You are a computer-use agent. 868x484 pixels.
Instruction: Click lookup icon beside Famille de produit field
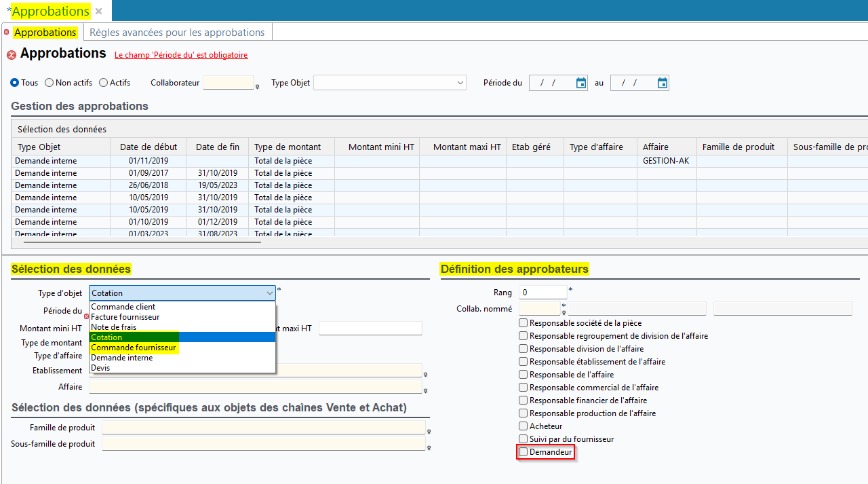(429, 431)
